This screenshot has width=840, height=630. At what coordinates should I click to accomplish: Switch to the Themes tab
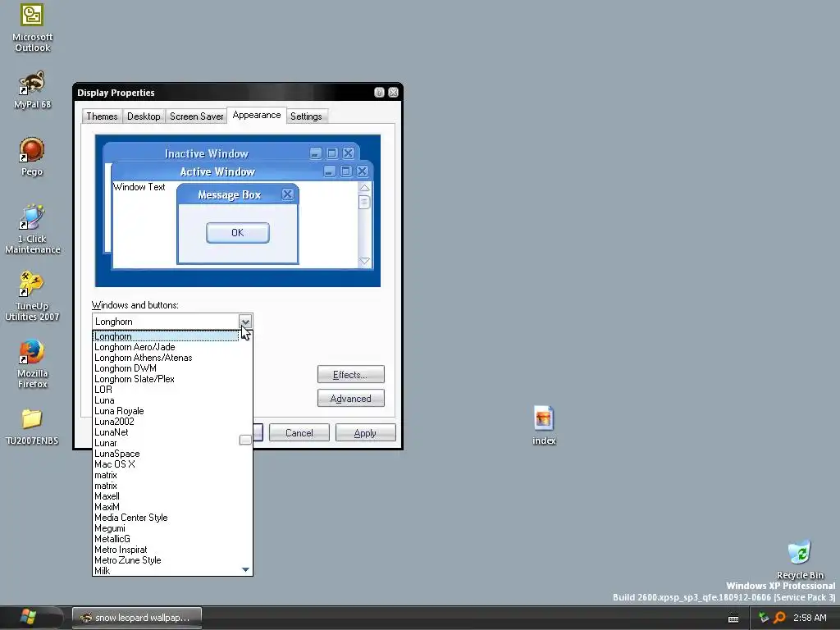(102, 116)
